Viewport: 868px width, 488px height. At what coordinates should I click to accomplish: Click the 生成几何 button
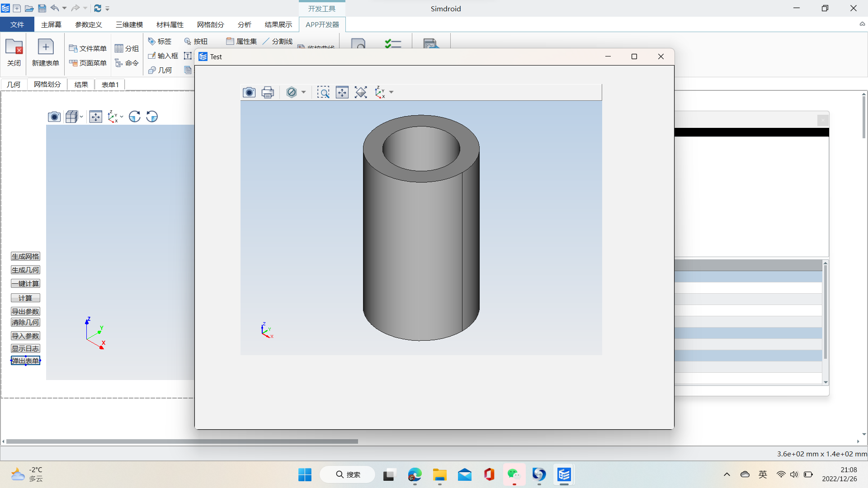(x=25, y=270)
